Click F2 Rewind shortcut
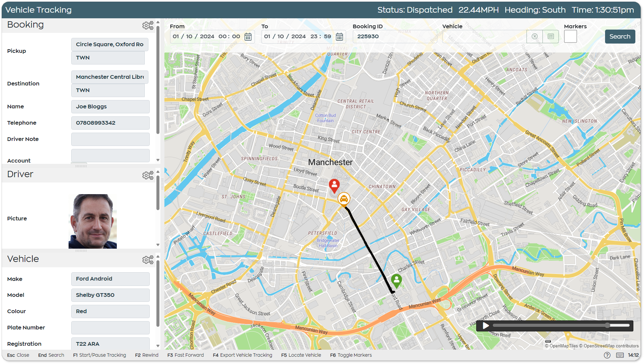Screen dimensions: 644x364 (147, 355)
